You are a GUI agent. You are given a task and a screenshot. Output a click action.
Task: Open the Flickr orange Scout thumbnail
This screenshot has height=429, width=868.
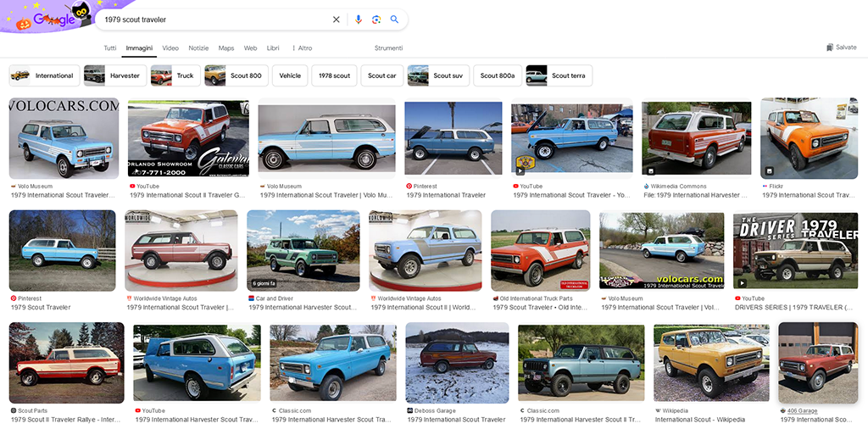[x=809, y=138]
